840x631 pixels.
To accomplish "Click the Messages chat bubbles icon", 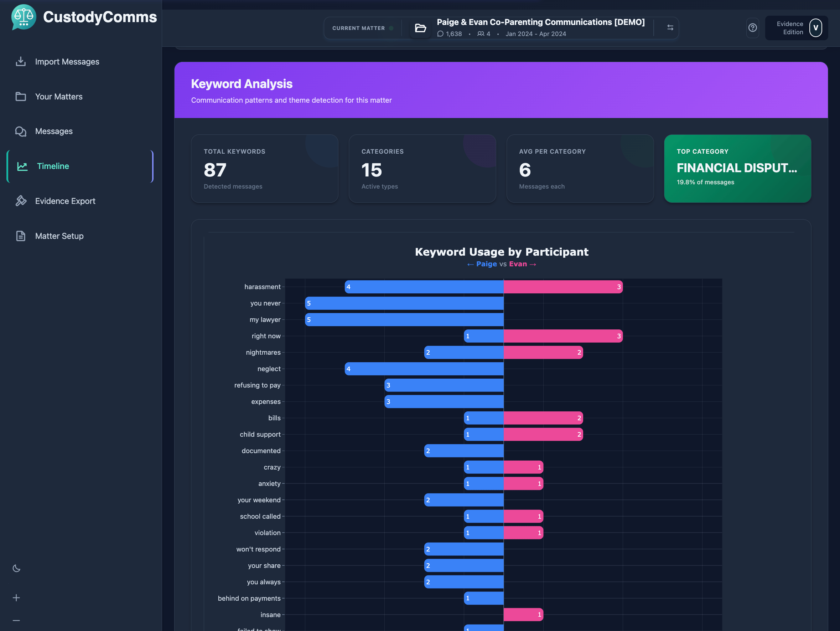I will 21,131.
